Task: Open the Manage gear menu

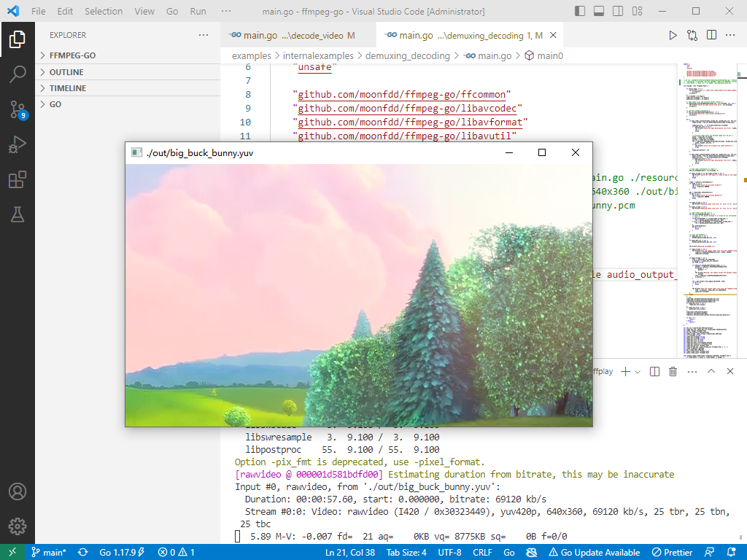Action: click(x=18, y=526)
